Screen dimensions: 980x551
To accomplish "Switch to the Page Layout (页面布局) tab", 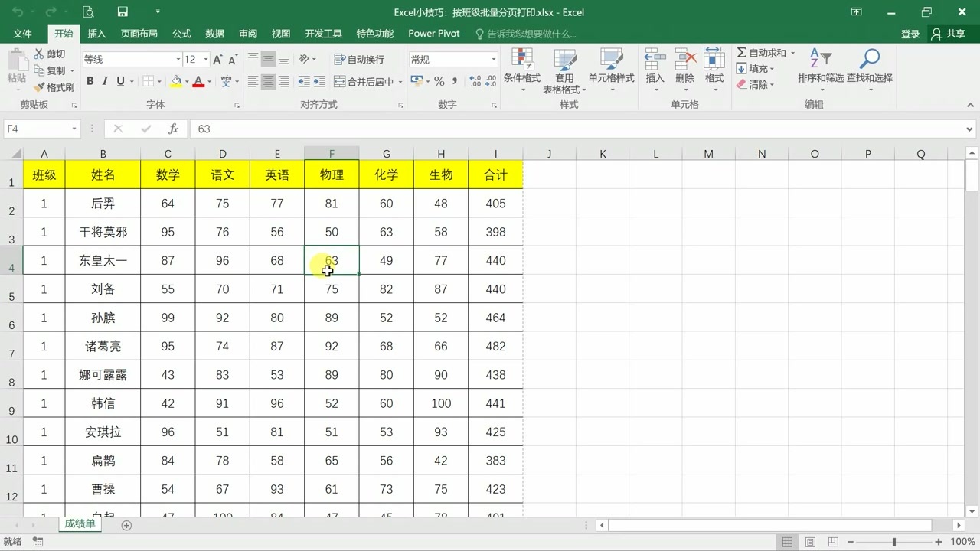I will 139,34.
